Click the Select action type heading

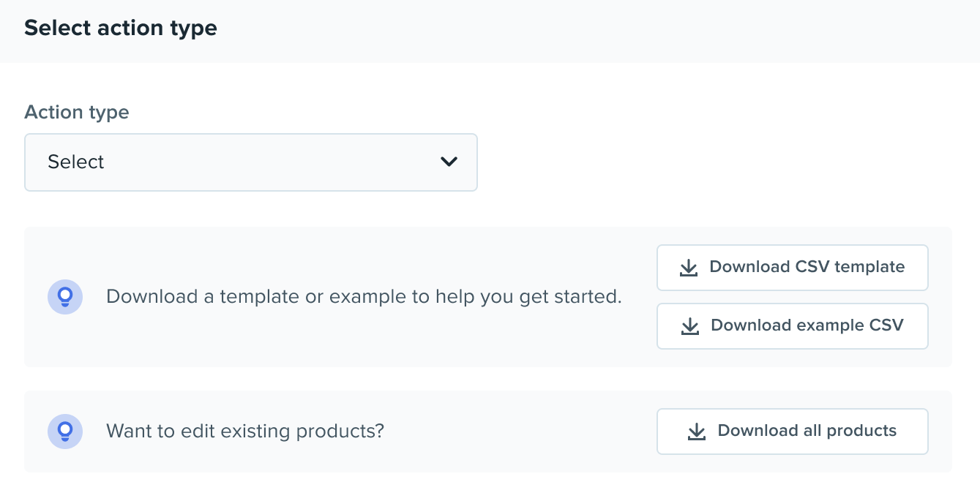121,29
